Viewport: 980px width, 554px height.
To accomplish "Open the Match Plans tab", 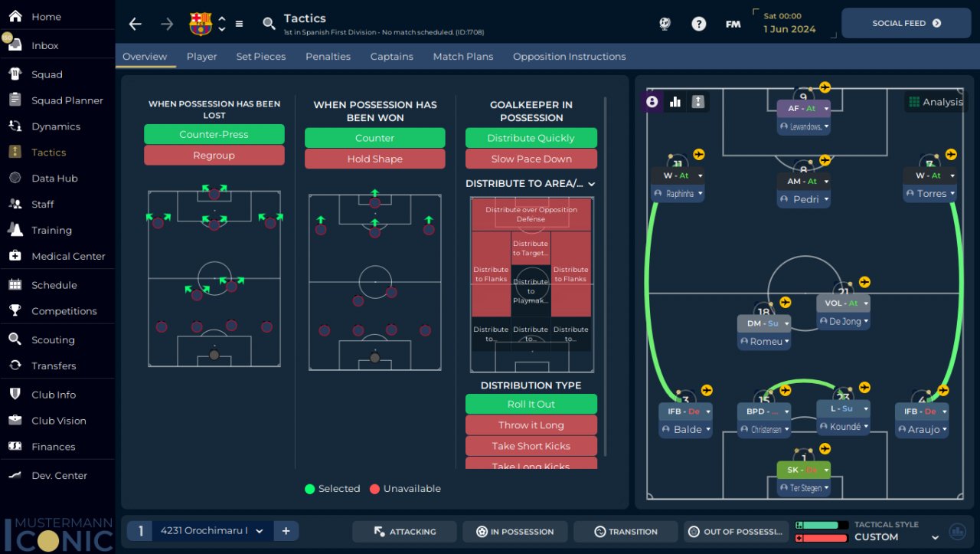I will point(463,57).
